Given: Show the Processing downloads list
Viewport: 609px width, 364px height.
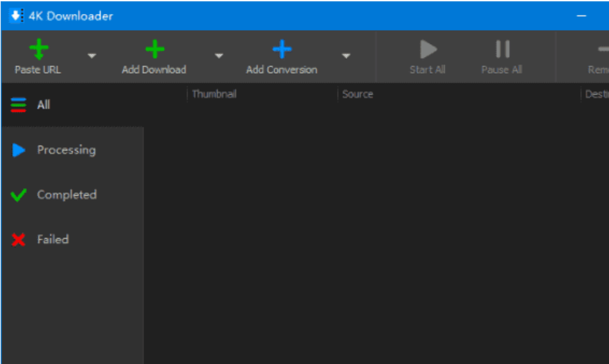Looking at the screenshot, I should pyautogui.click(x=66, y=150).
